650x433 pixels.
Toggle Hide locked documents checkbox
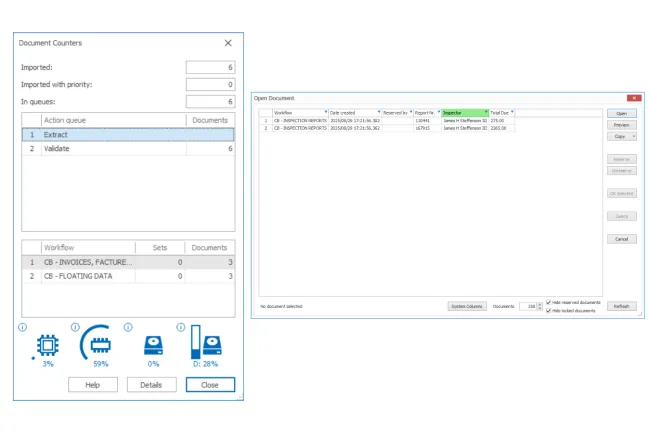pos(548,310)
